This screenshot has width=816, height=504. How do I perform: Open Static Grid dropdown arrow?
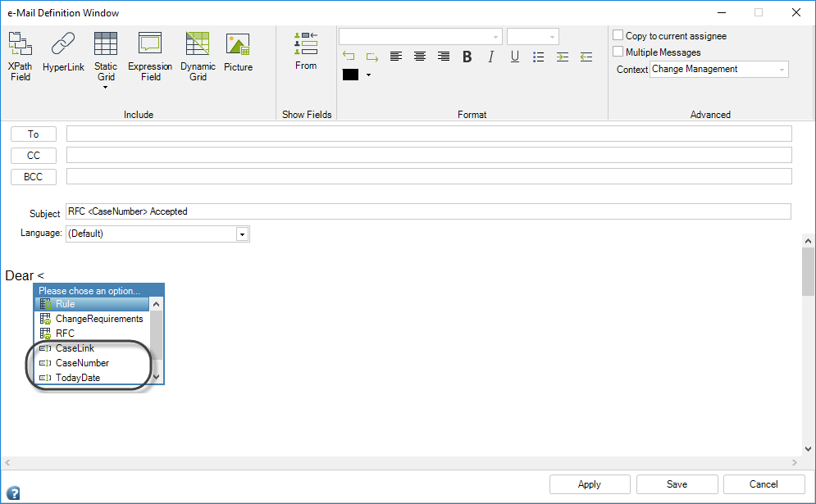pyautogui.click(x=106, y=88)
